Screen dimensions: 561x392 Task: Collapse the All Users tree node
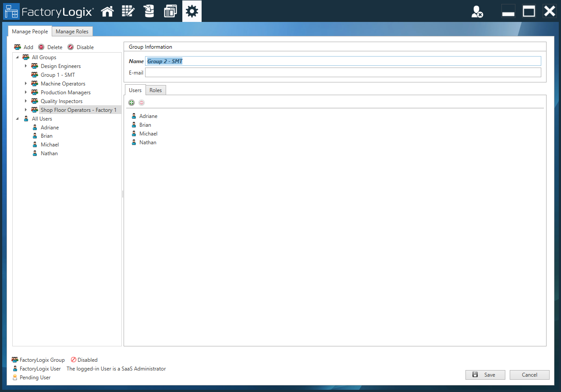tap(18, 119)
